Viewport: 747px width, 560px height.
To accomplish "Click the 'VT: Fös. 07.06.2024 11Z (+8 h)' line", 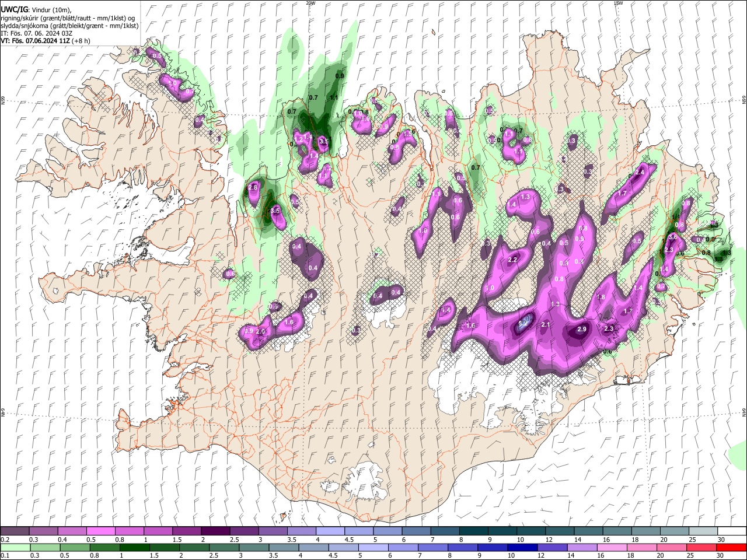I will pyautogui.click(x=45, y=41).
